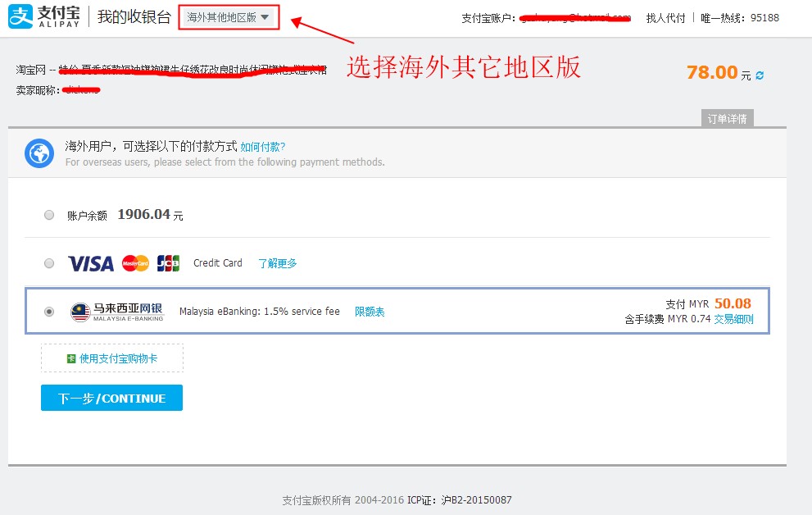Click the 下一步/CONTINUE button
The width and height of the screenshot is (812, 515).
(112, 398)
